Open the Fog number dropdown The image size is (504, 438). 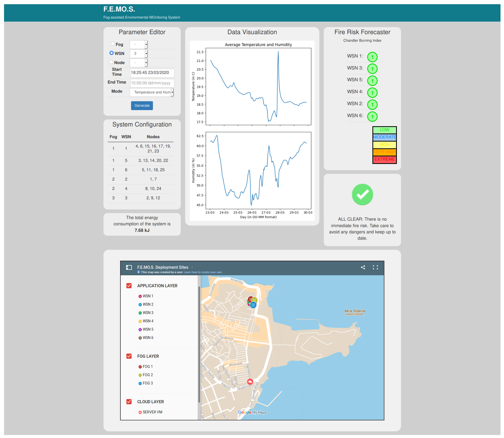pyautogui.click(x=139, y=44)
